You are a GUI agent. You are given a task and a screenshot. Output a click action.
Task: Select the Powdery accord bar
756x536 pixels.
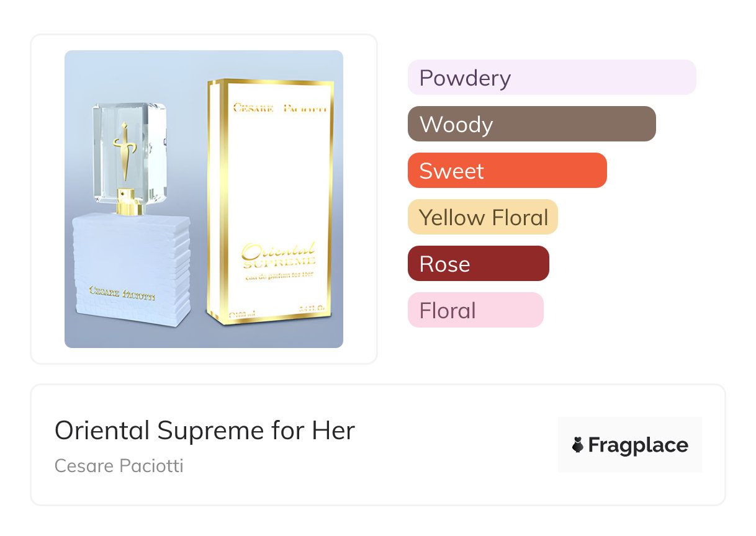pos(551,78)
